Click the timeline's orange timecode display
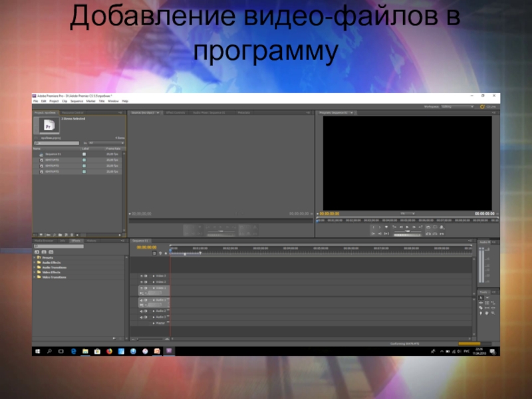532x399 pixels. (x=146, y=247)
